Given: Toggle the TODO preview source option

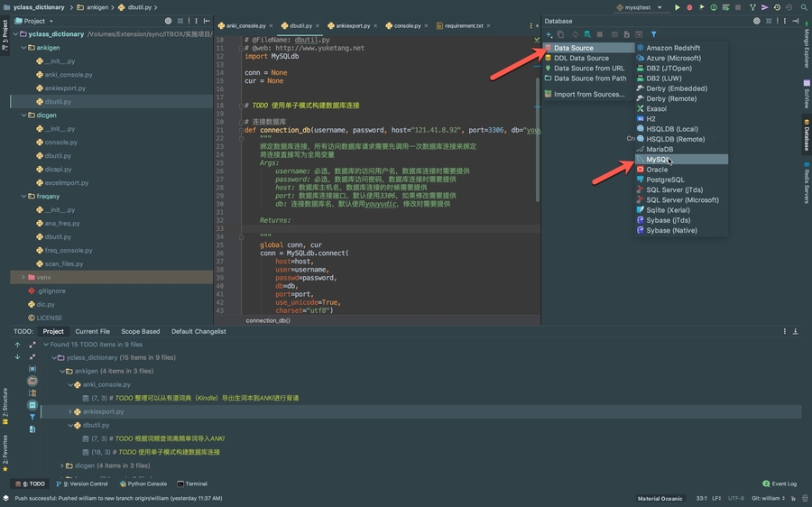Looking at the screenshot, I should tap(32, 429).
